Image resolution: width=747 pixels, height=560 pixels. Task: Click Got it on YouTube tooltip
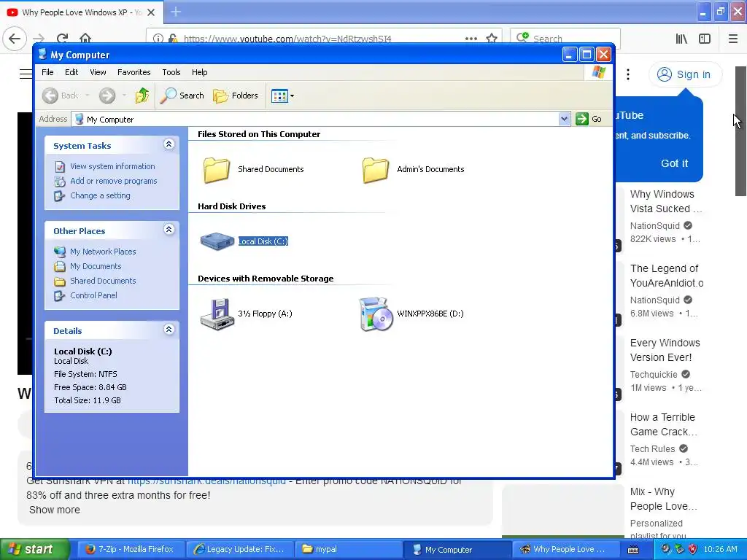[x=674, y=163]
